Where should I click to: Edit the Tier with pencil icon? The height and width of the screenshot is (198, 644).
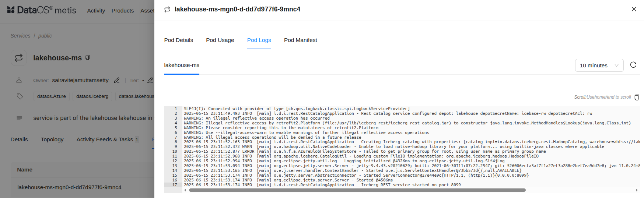pos(150,80)
